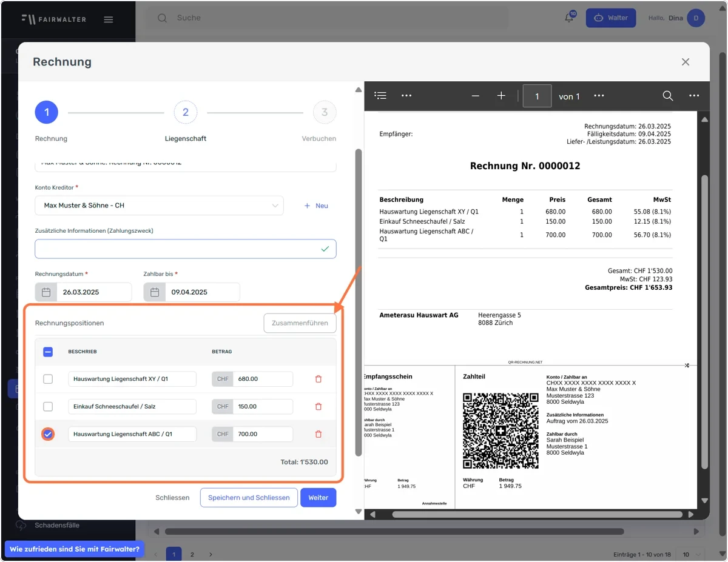Go to step 2 Liegenschaft
This screenshot has width=728, height=562.
(x=186, y=112)
